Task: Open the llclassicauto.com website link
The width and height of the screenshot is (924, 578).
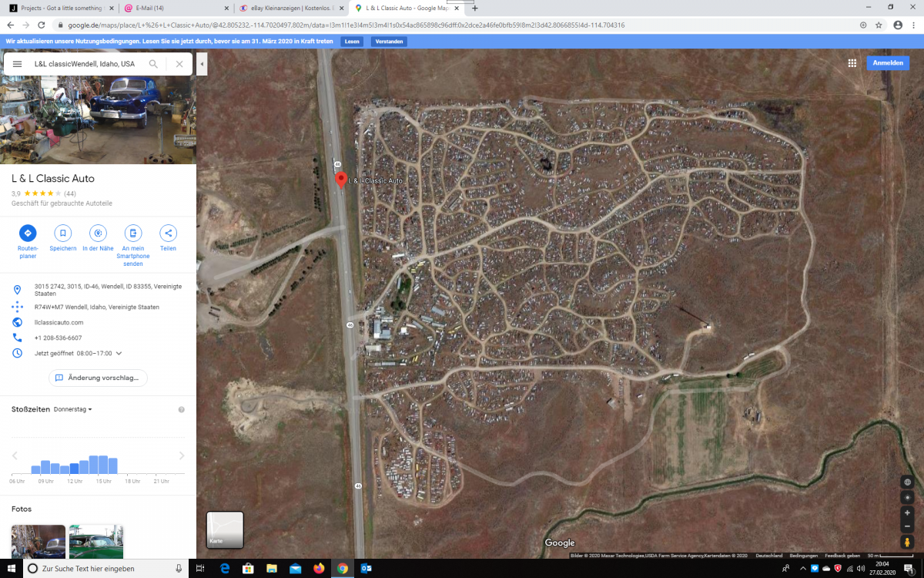Action: (59, 322)
